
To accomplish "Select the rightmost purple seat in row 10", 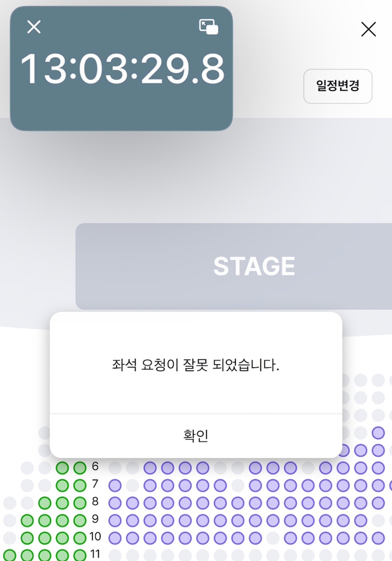I will pyautogui.click(x=378, y=538).
